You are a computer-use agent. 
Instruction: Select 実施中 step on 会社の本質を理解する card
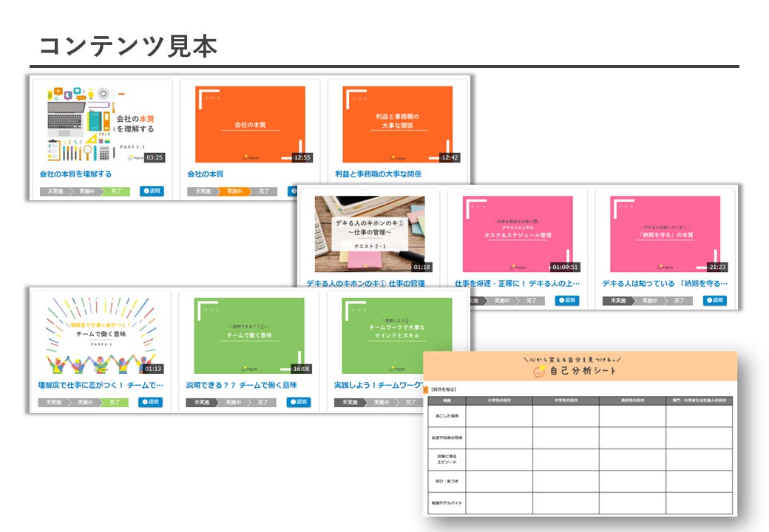(87, 191)
